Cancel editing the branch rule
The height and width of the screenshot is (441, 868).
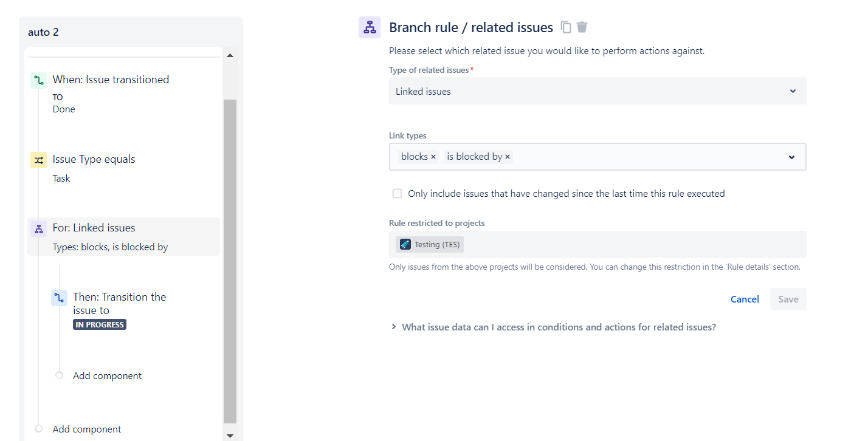[x=744, y=299]
